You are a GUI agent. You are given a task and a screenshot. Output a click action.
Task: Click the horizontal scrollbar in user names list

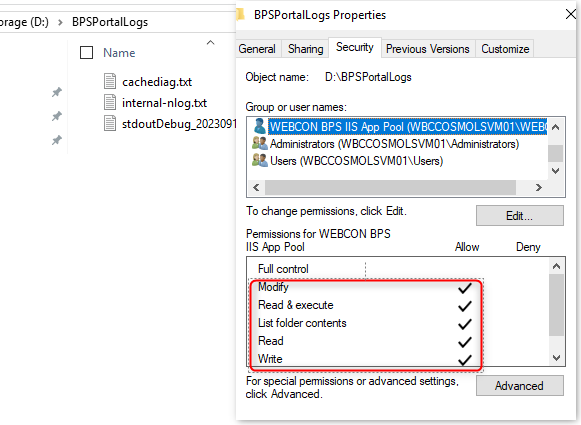[x=390, y=187]
